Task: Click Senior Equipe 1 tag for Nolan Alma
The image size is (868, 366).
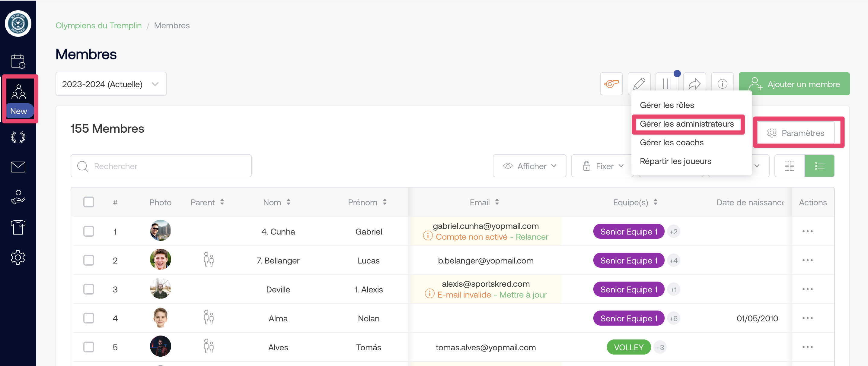Action: click(x=628, y=318)
